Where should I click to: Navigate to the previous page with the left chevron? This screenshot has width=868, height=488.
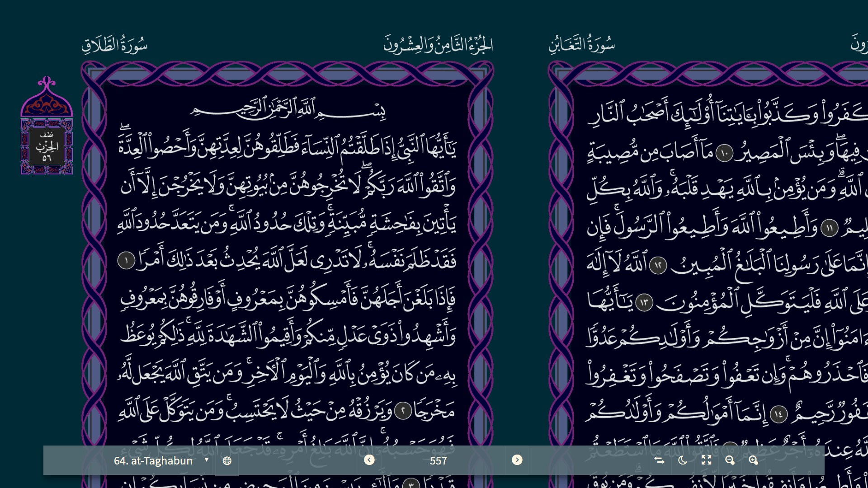click(370, 460)
